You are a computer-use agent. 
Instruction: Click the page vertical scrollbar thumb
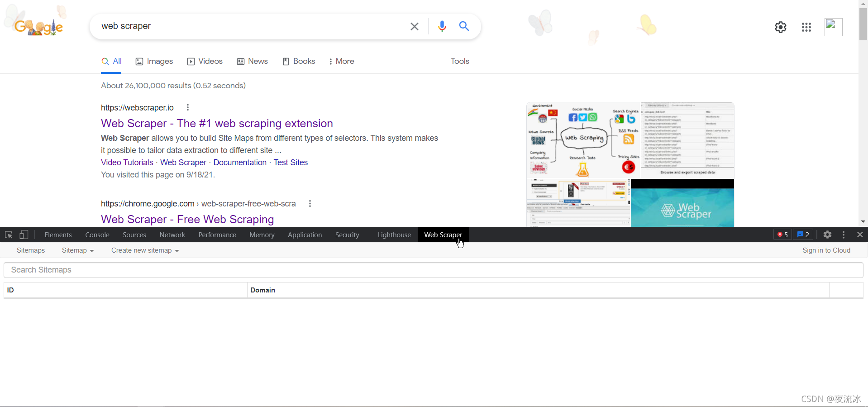coord(863,24)
